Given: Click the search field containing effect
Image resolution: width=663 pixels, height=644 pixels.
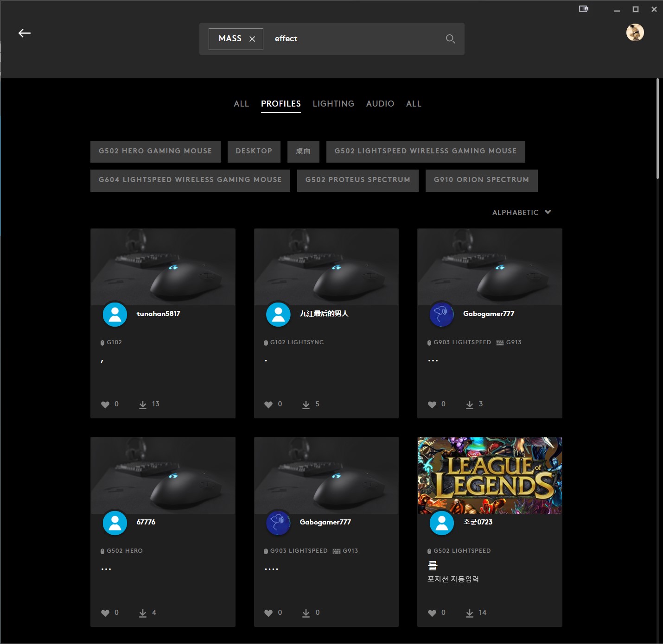Looking at the screenshot, I should [x=325, y=39].
